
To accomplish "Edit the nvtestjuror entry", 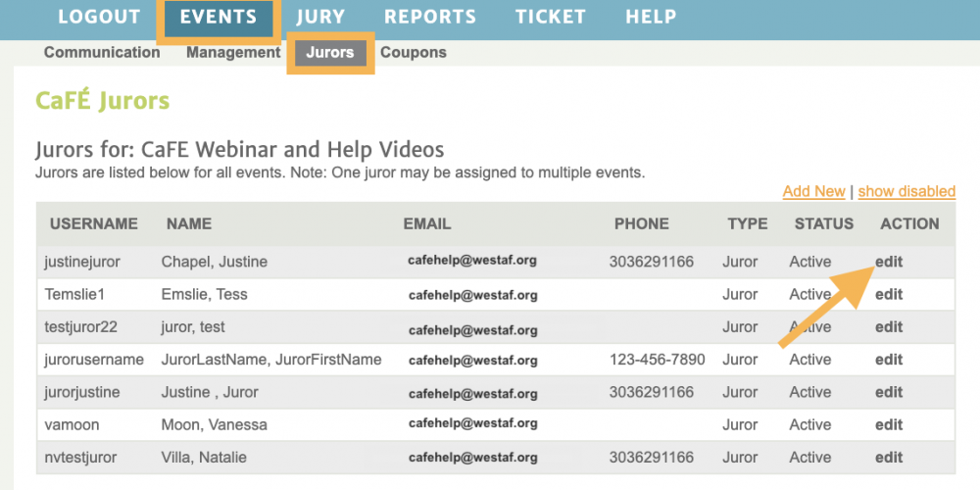I will pyautogui.click(x=889, y=457).
